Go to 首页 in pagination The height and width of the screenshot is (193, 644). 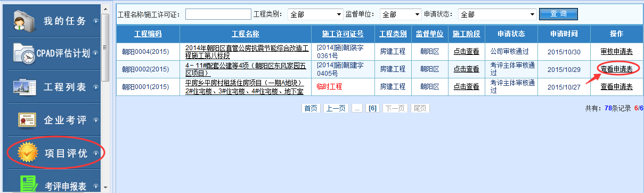click(311, 108)
